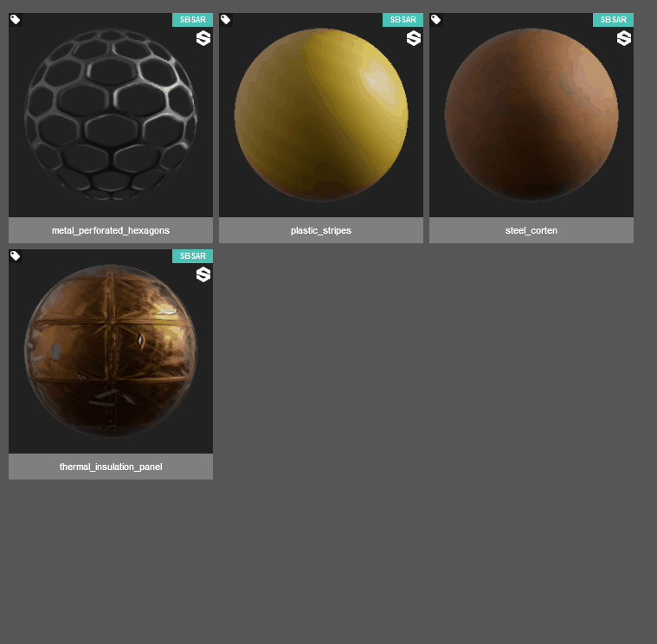657x644 pixels.
Task: Click the Substance logo on metal_perforated_hexagons
Action: pos(203,38)
